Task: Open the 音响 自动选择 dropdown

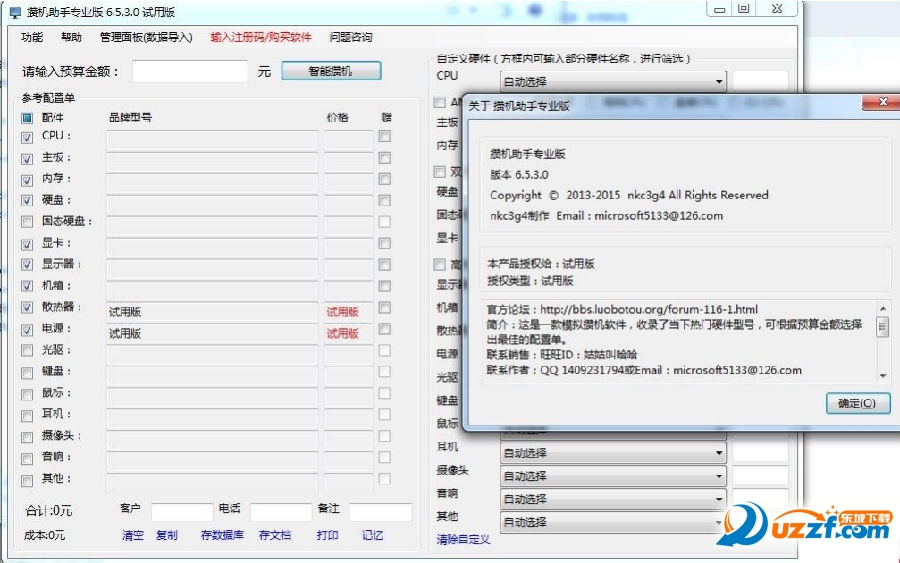Action: pyautogui.click(x=719, y=499)
